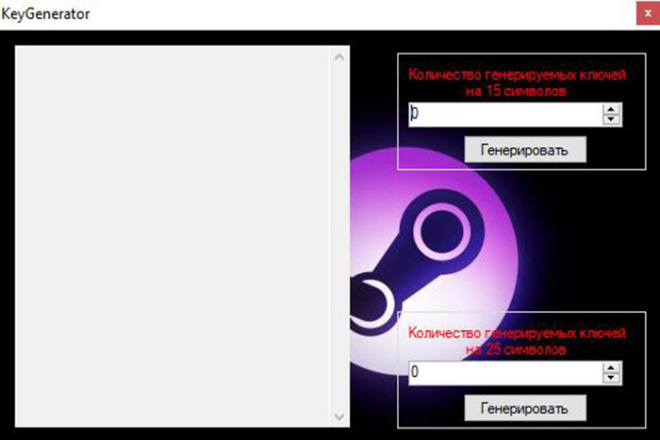660x440 pixels.
Task: Decrease 15-symbol key count with down arrow
Action: click(611, 120)
